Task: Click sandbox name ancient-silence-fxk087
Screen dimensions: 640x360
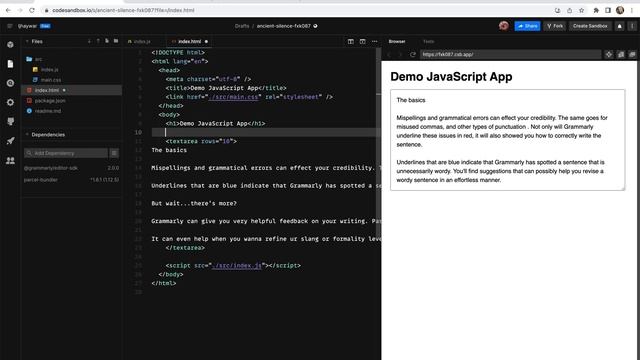Action: tap(284, 26)
